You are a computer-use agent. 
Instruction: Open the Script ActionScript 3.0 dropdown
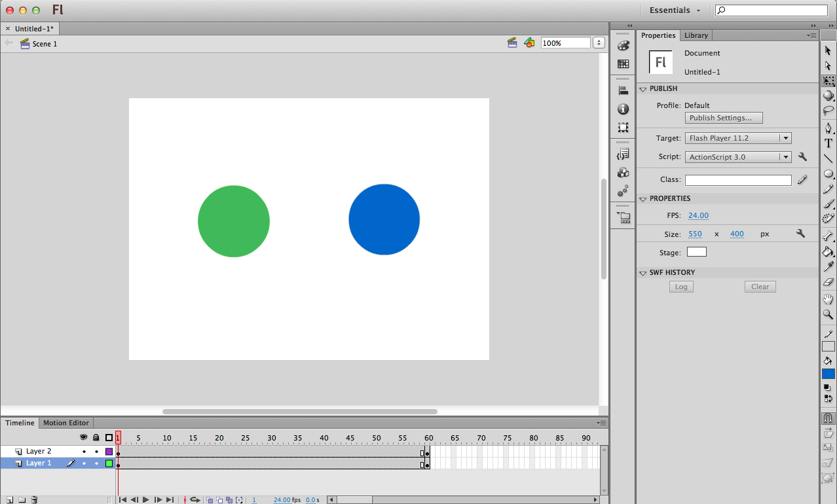738,157
